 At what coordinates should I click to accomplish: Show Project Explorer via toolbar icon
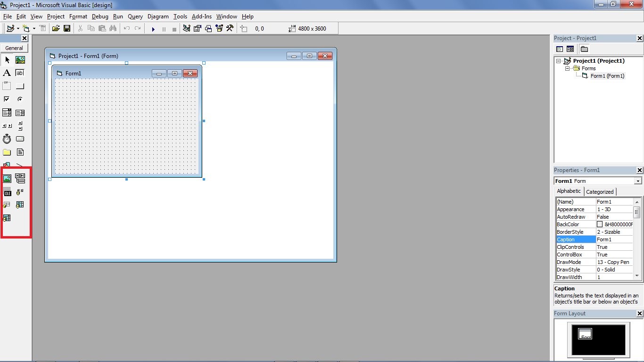point(187,29)
